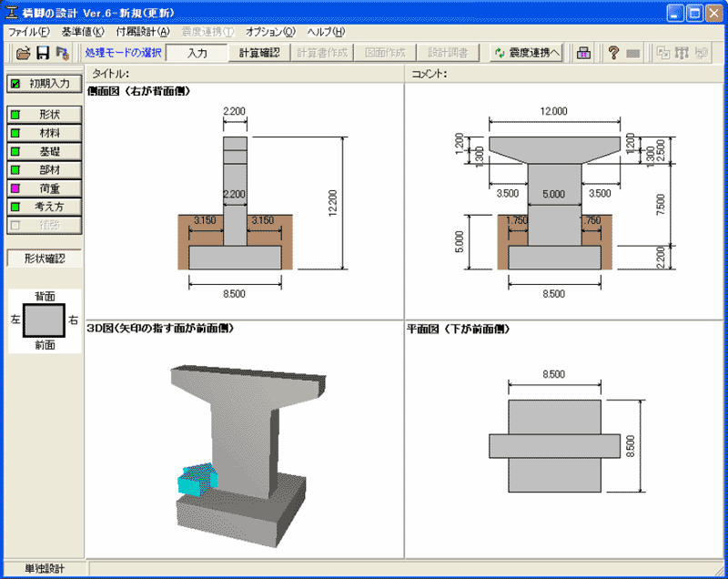Open the 基準値(K) menu

point(83,32)
